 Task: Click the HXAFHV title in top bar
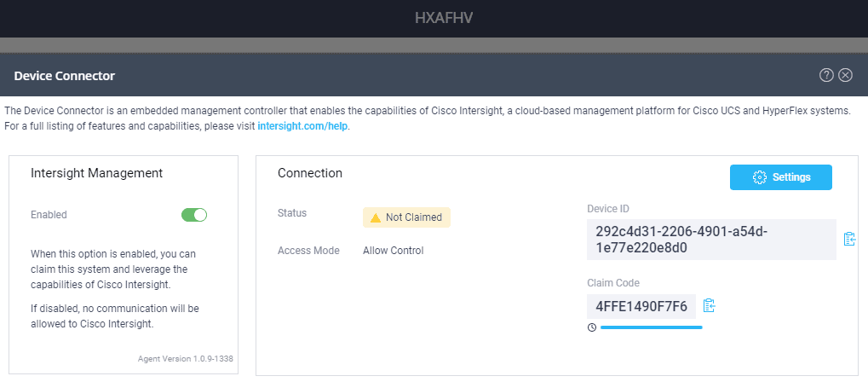coord(444,18)
